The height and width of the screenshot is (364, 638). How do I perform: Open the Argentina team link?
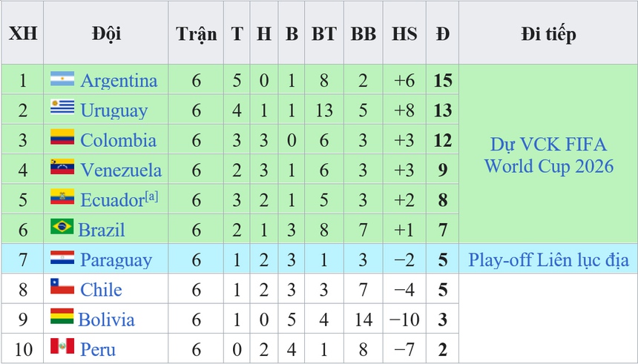tap(119, 80)
